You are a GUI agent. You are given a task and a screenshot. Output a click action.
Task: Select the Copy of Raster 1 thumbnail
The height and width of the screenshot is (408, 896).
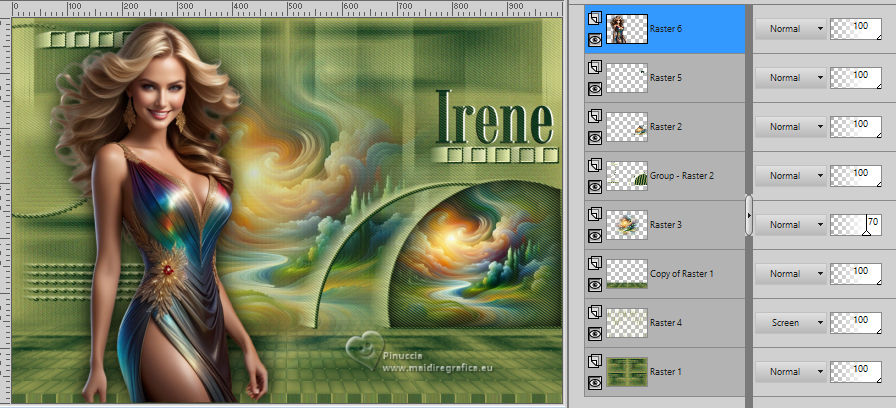626,274
